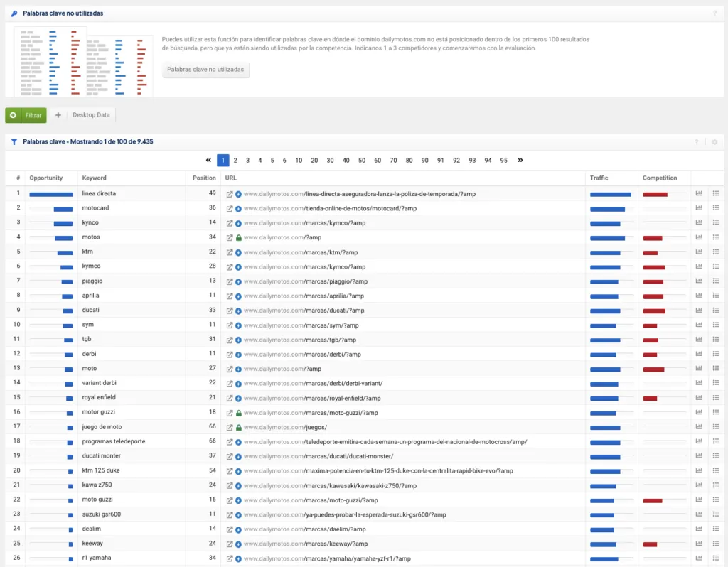
Task: Open list icon in kynco row
Action: [x=715, y=222]
